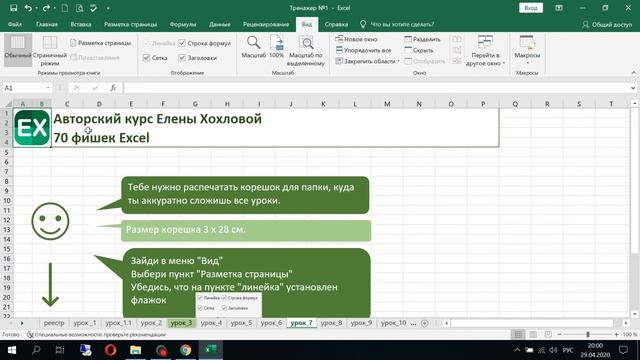640x360 pixels.
Task: Customize the Quick Access Toolbar dropdown
Action: (108, 8)
